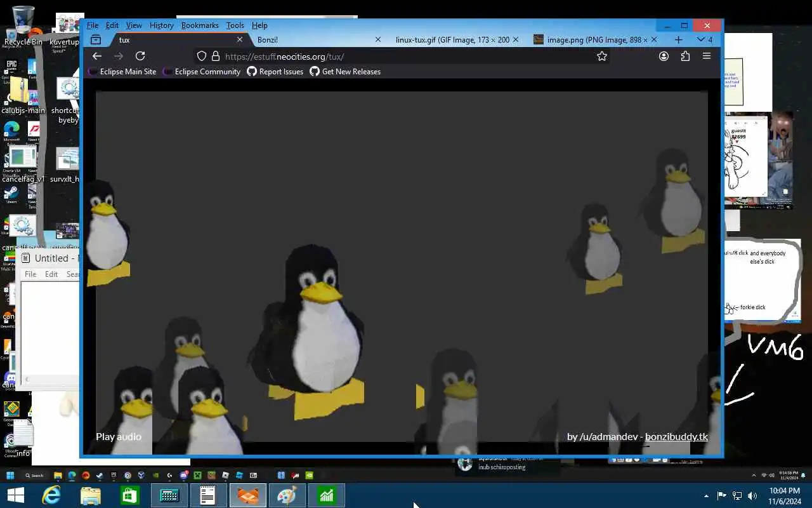The width and height of the screenshot is (812, 508).
Task: Open the Windows Store taskbar icon
Action: (x=130, y=495)
